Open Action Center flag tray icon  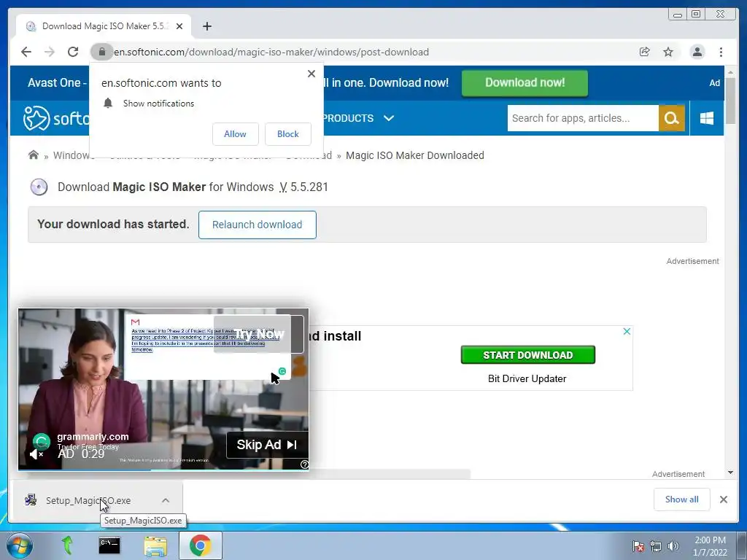click(x=638, y=547)
